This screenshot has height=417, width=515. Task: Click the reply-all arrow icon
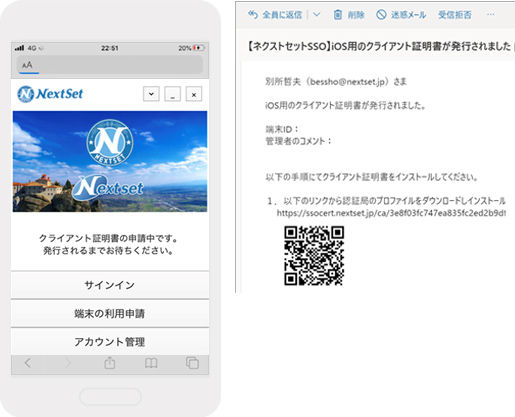coord(253,14)
